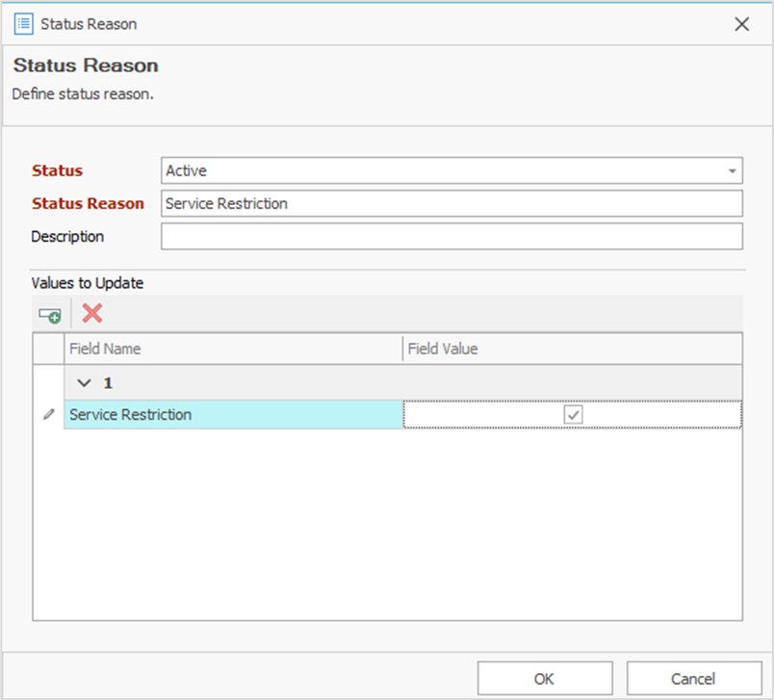Click the add new value row icon
774x700 pixels.
[x=49, y=314]
